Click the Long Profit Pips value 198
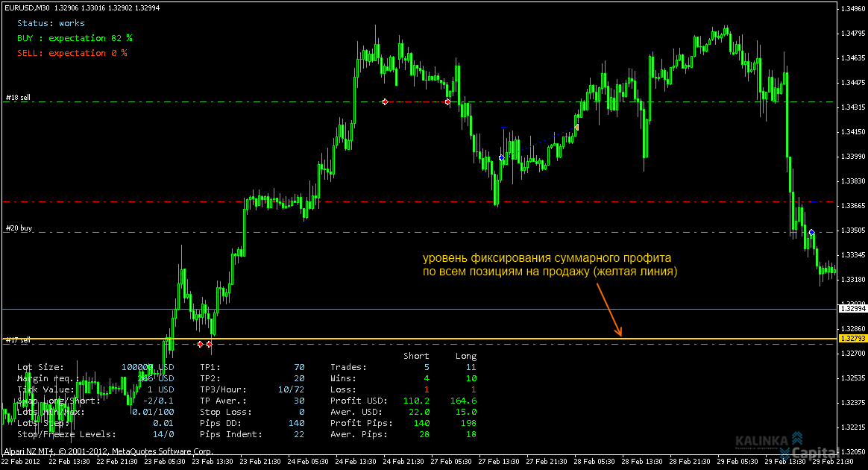 pyautogui.click(x=469, y=423)
